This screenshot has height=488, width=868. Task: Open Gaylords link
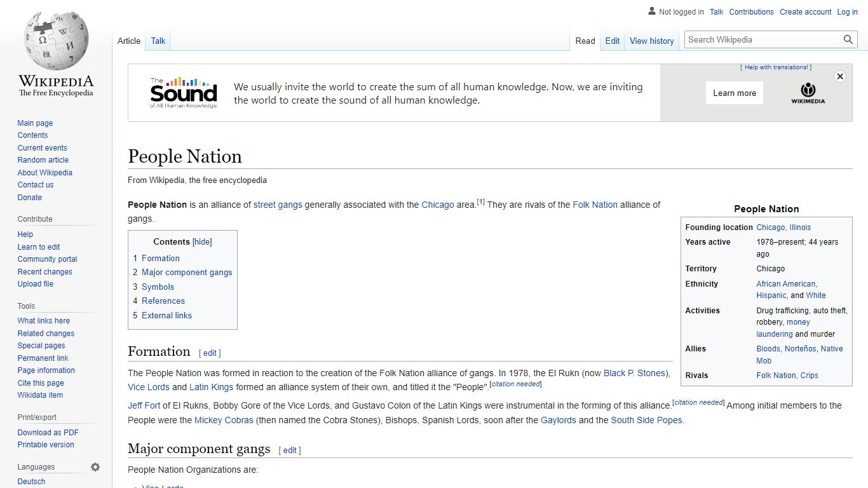559,420
